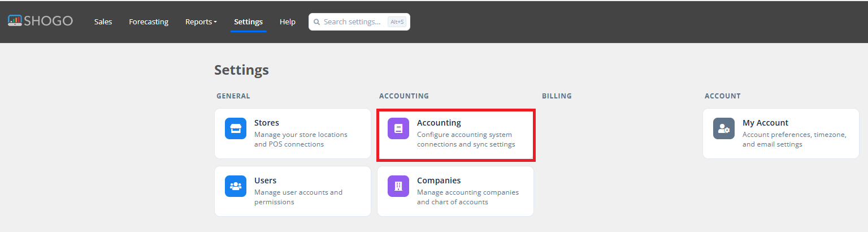
Task: Click the purple building Companies icon
Action: point(398,186)
